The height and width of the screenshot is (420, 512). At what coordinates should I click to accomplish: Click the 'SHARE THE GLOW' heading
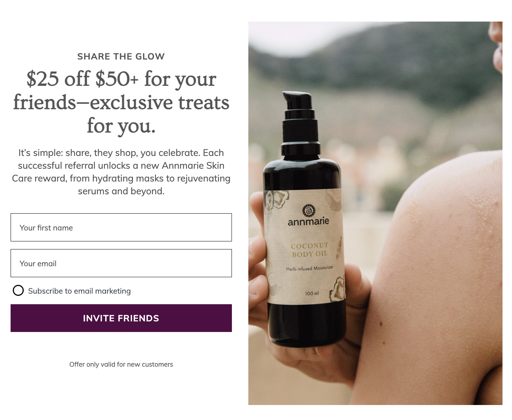click(x=121, y=57)
